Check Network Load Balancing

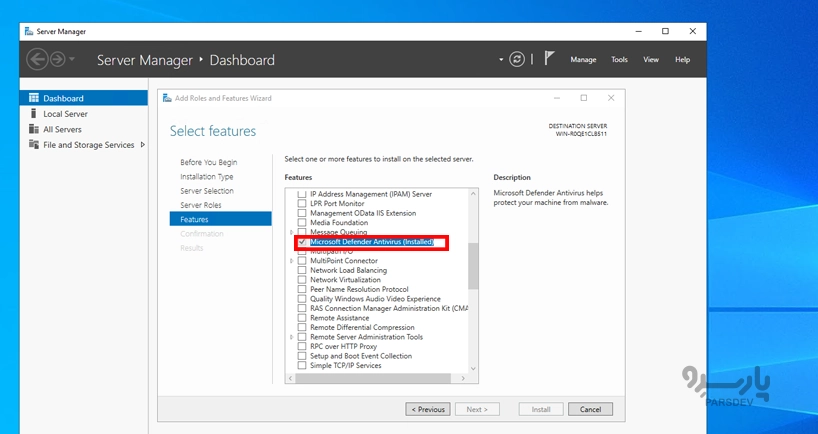pos(302,270)
